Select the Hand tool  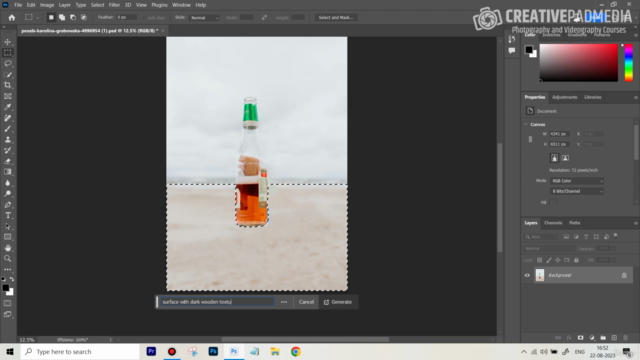[x=8, y=248]
